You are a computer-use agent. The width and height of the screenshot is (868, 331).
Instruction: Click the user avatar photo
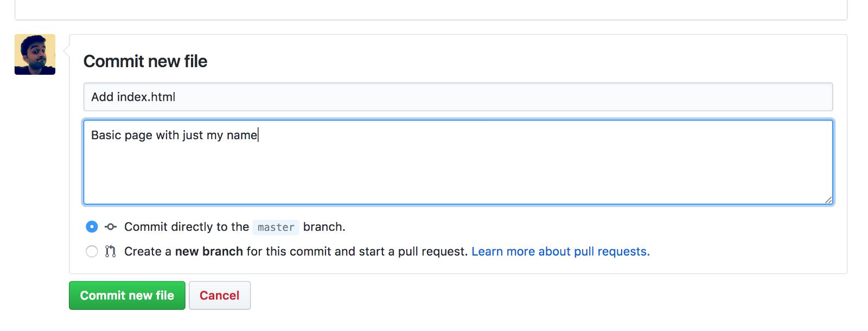pos(35,54)
